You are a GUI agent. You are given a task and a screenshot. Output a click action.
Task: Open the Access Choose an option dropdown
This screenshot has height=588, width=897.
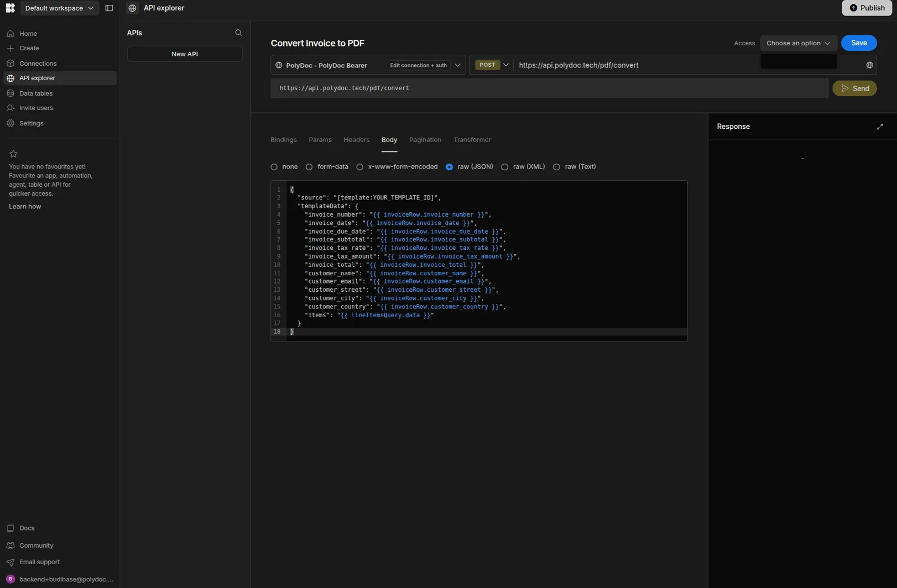pyautogui.click(x=798, y=43)
